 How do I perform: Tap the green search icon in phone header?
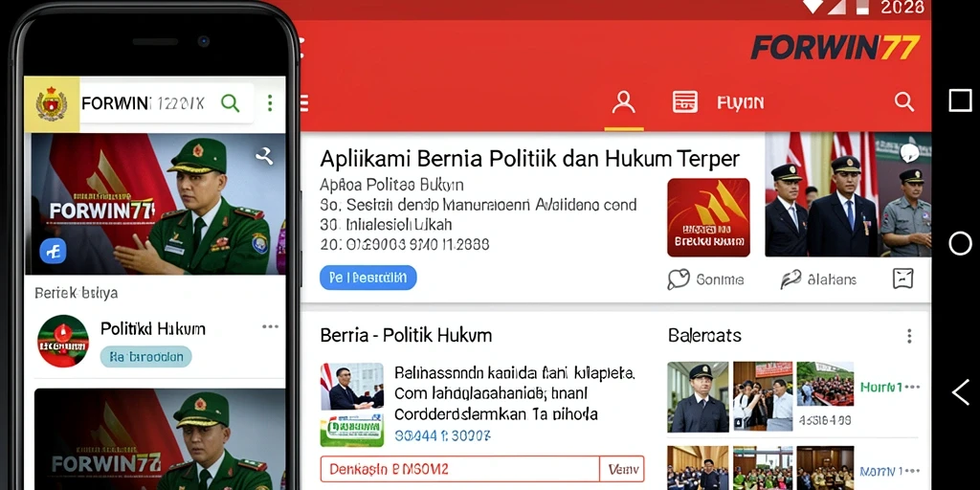click(x=230, y=103)
